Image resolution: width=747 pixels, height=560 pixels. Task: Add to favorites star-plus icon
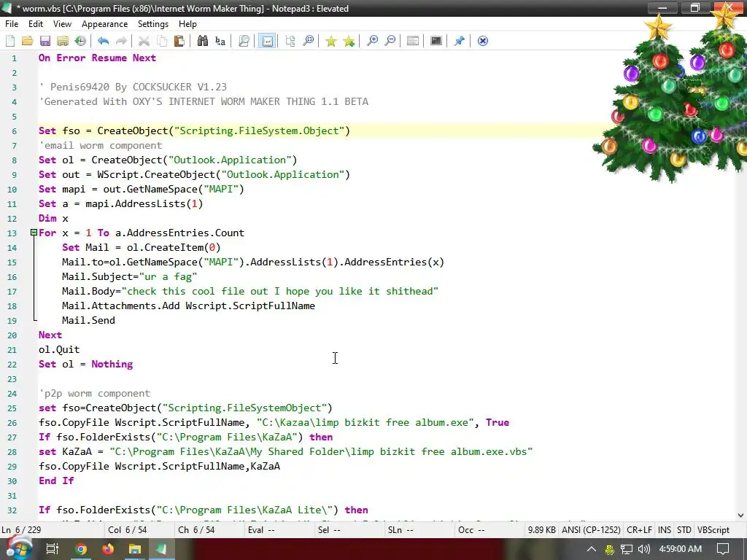[349, 41]
